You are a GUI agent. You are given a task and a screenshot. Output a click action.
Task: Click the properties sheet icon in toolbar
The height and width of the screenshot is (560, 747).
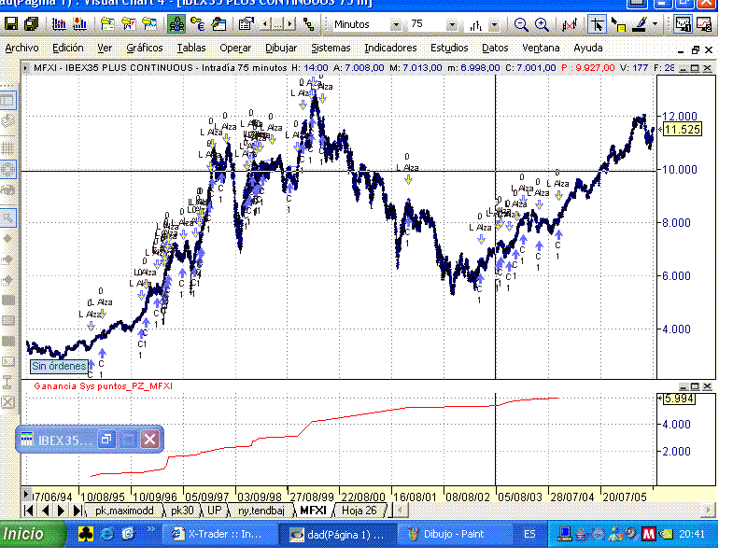point(246,24)
